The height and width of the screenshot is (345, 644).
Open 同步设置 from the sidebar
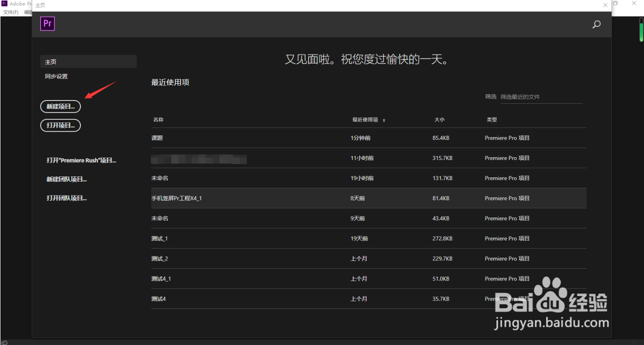tap(56, 76)
